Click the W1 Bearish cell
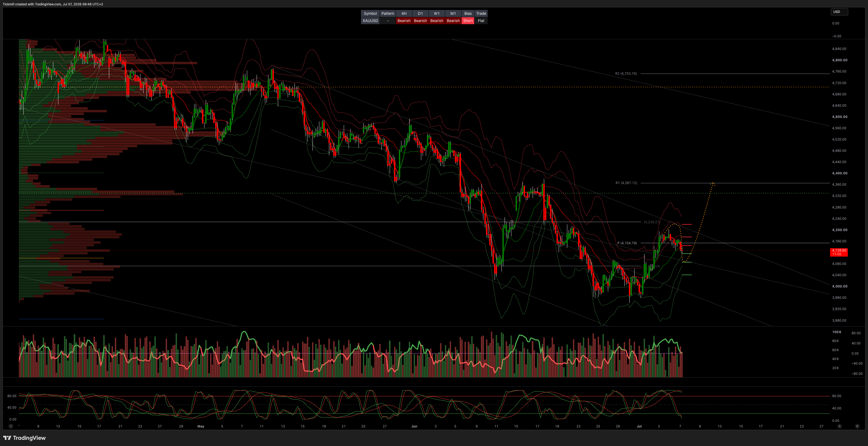 coord(437,21)
